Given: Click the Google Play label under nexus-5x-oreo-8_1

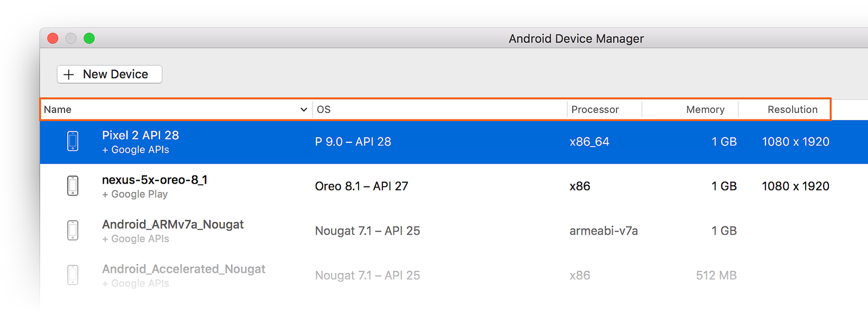Looking at the screenshot, I should (x=135, y=194).
